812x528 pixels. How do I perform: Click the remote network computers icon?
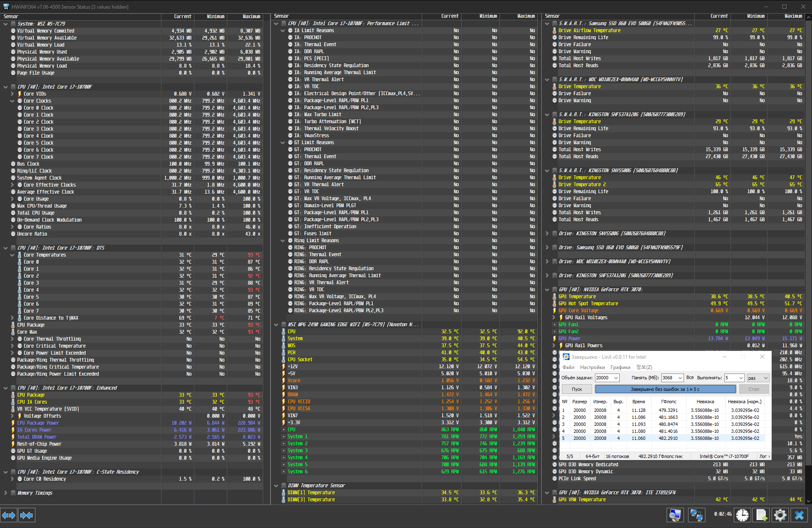click(x=696, y=515)
